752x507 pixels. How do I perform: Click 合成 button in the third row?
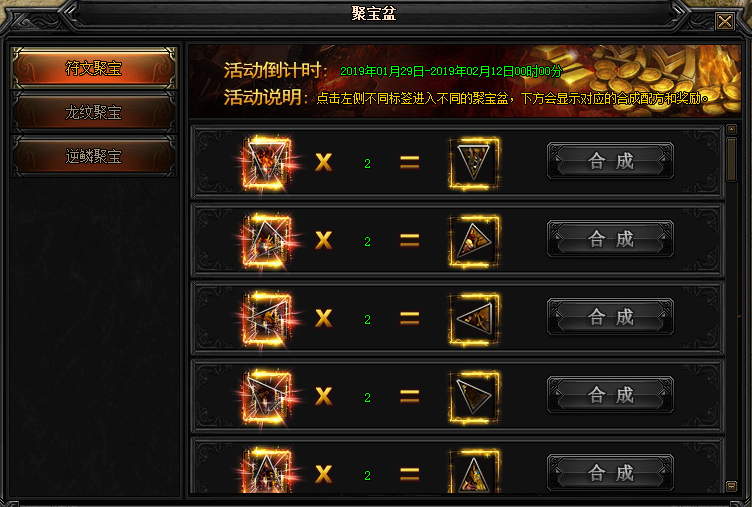coord(611,317)
